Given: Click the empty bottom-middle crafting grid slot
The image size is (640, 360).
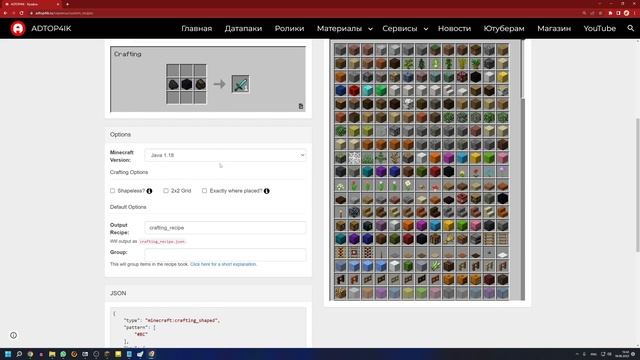Looking at the screenshot, I should pyautogui.click(x=187, y=98).
